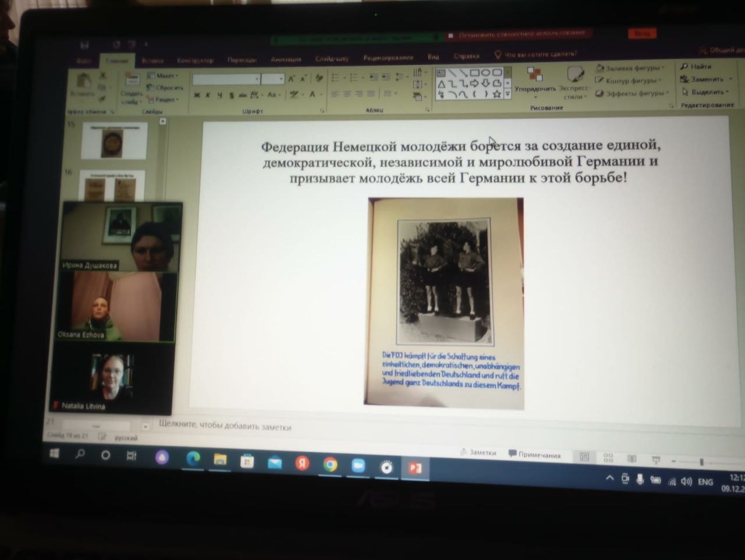This screenshot has width=745, height=560.
Task: Open File Explorer from the taskbar
Action: [x=220, y=460]
